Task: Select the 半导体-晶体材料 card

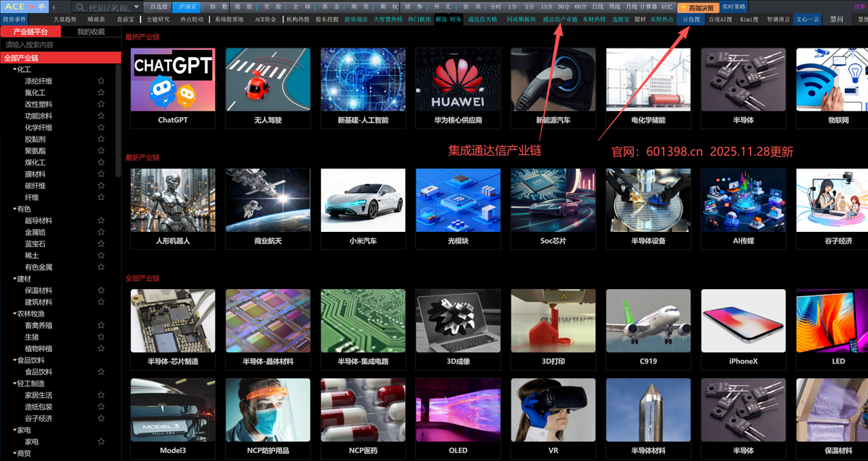Action: coord(268,330)
